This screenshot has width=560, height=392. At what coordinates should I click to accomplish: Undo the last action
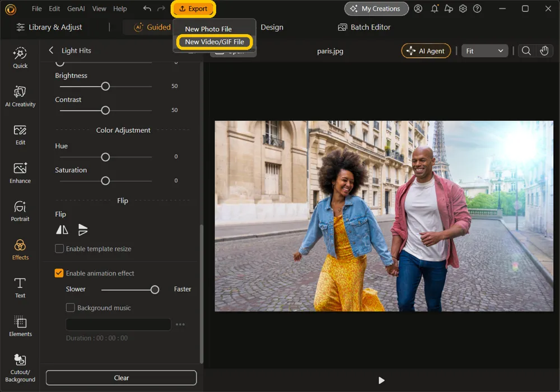(147, 8)
